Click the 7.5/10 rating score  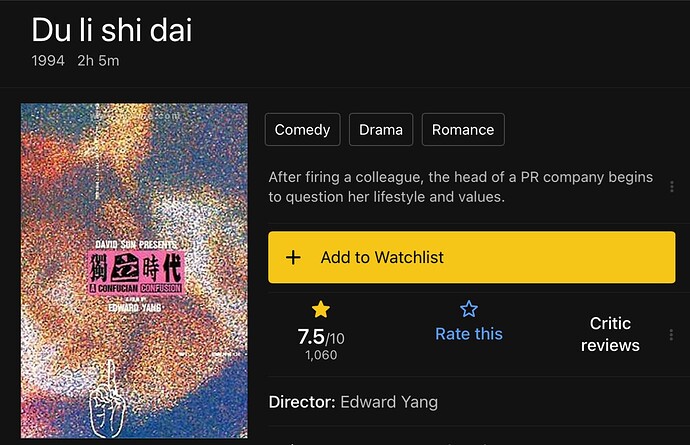click(x=321, y=337)
